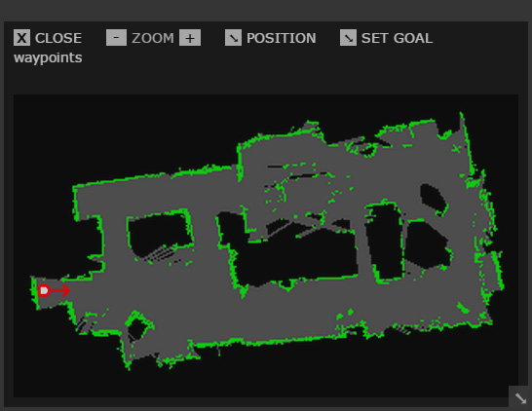
Task: Click the tall green-outlined rectangular obstacle
Action: point(385,241)
